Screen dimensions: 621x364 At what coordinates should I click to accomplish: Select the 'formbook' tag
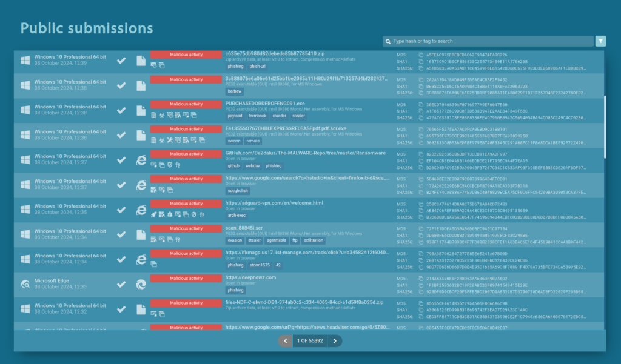257,116
